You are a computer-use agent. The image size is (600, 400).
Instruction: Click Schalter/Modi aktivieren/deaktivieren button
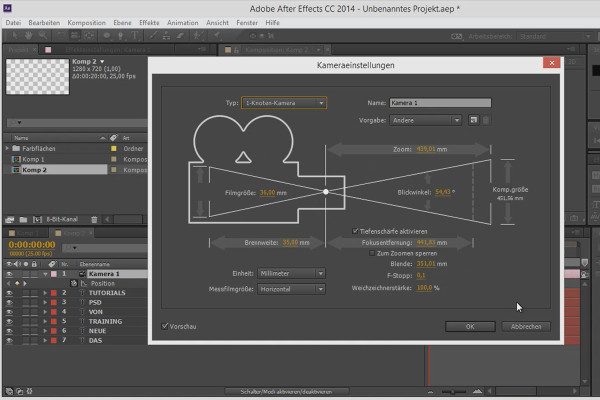tap(286, 392)
